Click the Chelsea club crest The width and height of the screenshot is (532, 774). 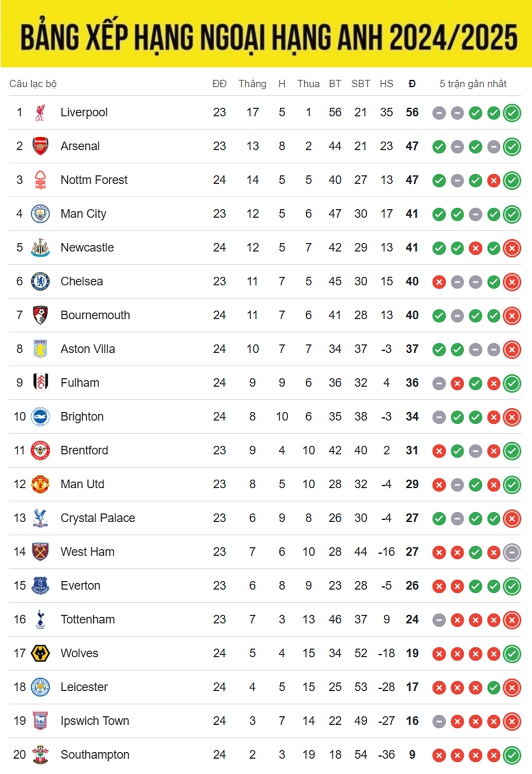tap(40, 282)
